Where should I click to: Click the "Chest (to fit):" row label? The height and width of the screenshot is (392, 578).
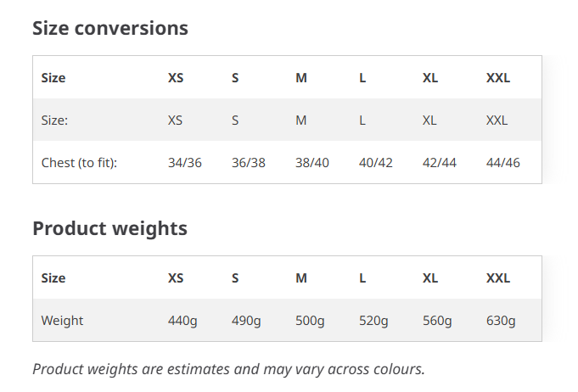[x=79, y=163]
